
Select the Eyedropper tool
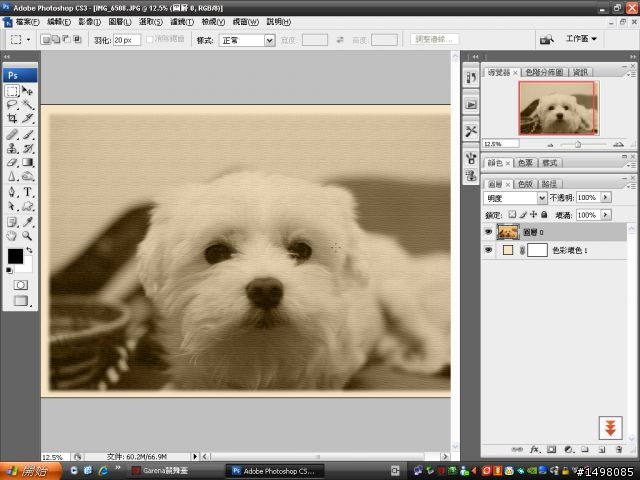(27, 222)
